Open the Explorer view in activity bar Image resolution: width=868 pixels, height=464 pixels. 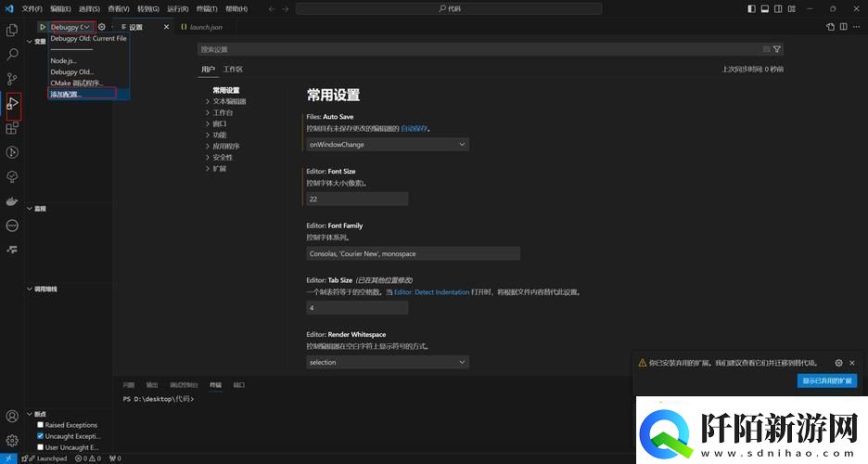(12, 31)
